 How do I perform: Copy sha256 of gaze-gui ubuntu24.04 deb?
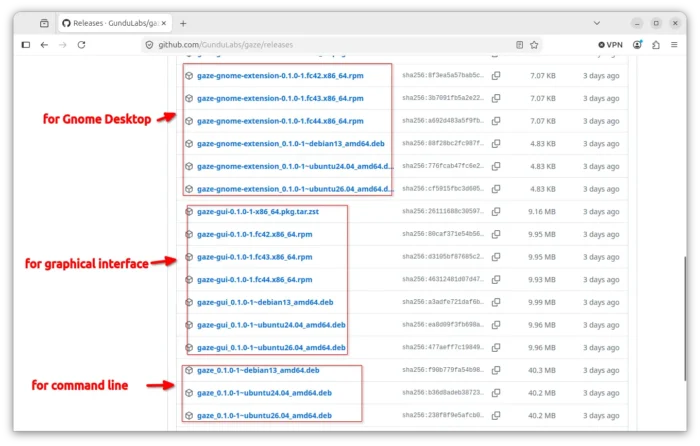click(496, 325)
